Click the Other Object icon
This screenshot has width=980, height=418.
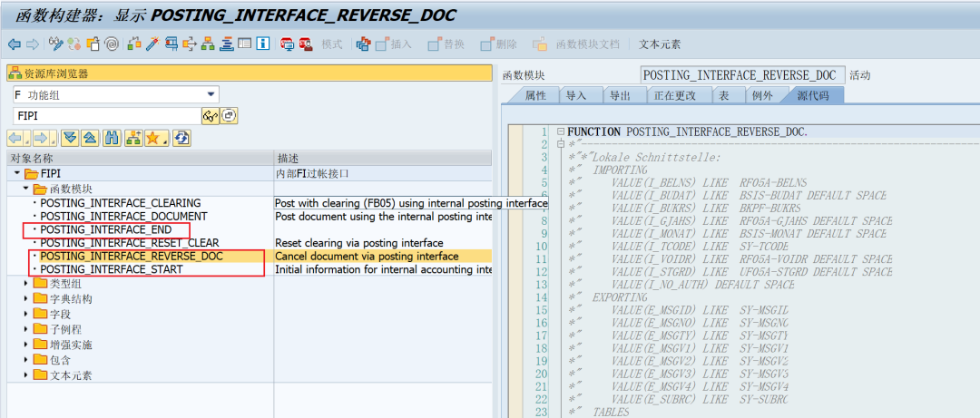(93, 44)
